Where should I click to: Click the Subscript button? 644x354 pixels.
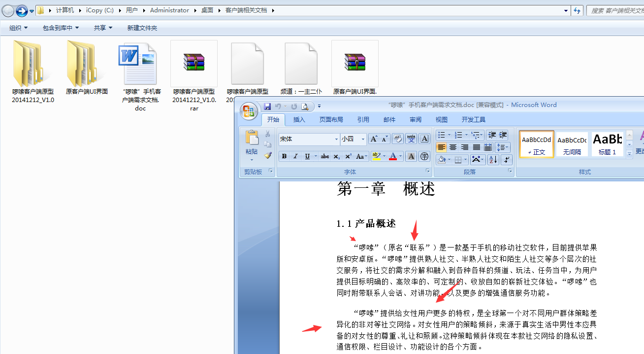pyautogui.click(x=336, y=156)
